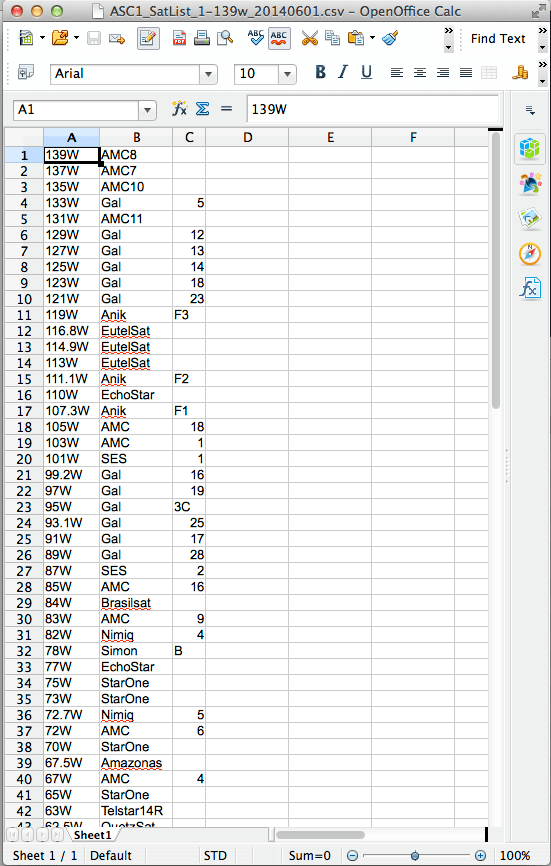Click the formula input line showing 139W
551x866 pixels.
click(x=373, y=109)
